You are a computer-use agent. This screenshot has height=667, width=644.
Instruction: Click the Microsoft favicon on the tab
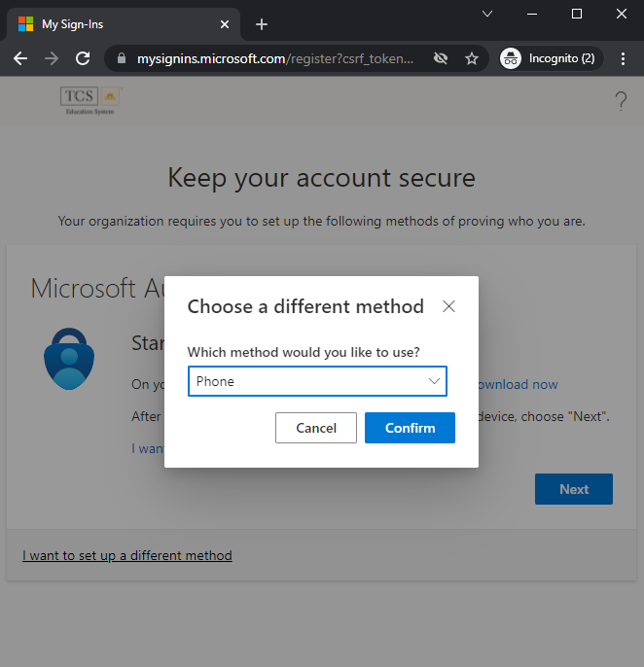[25, 24]
